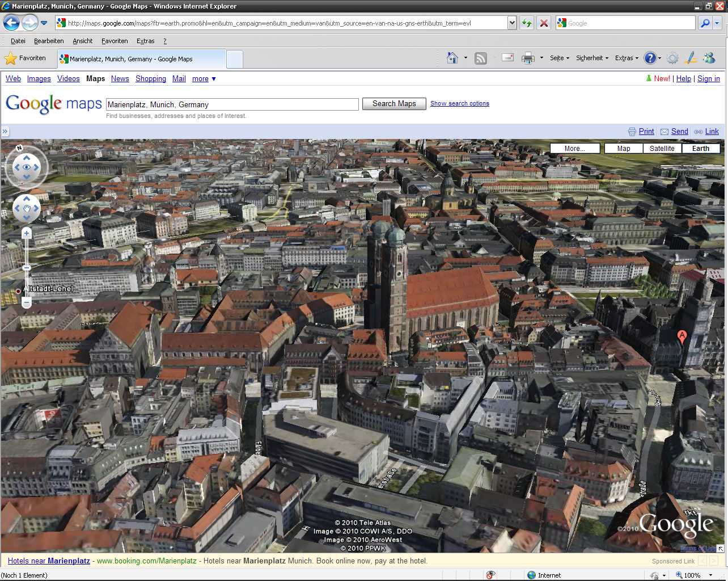The height and width of the screenshot is (581, 728).
Task: Click the popup blocker status icon
Action: point(491,575)
